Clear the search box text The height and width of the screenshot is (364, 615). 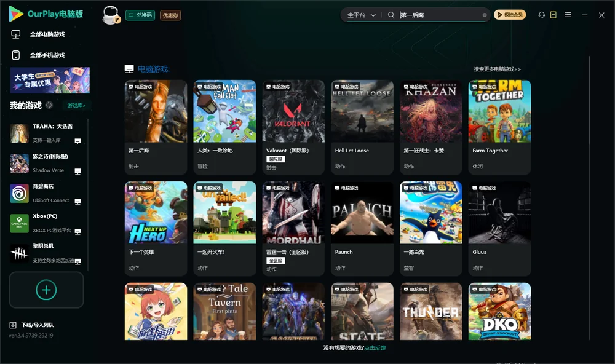pyautogui.click(x=485, y=15)
